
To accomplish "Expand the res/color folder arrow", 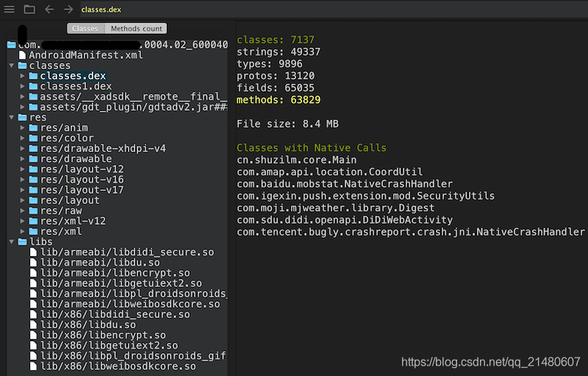I will pyautogui.click(x=23, y=138).
